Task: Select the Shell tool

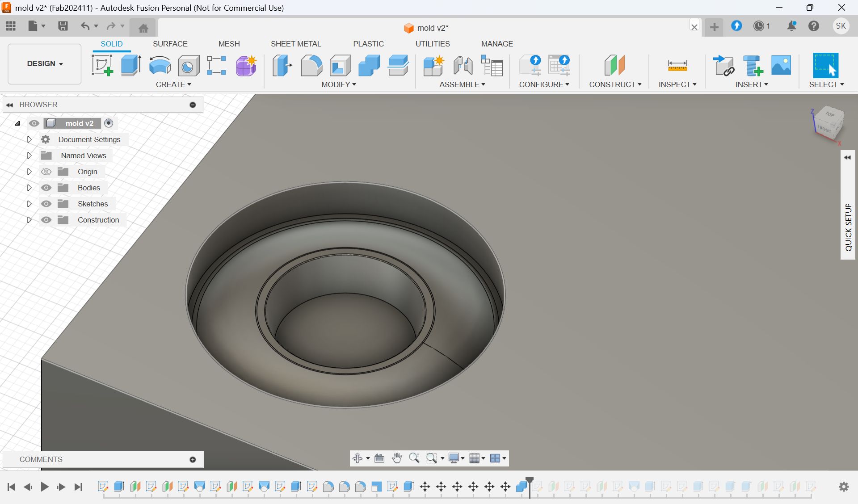Action: 340,66
